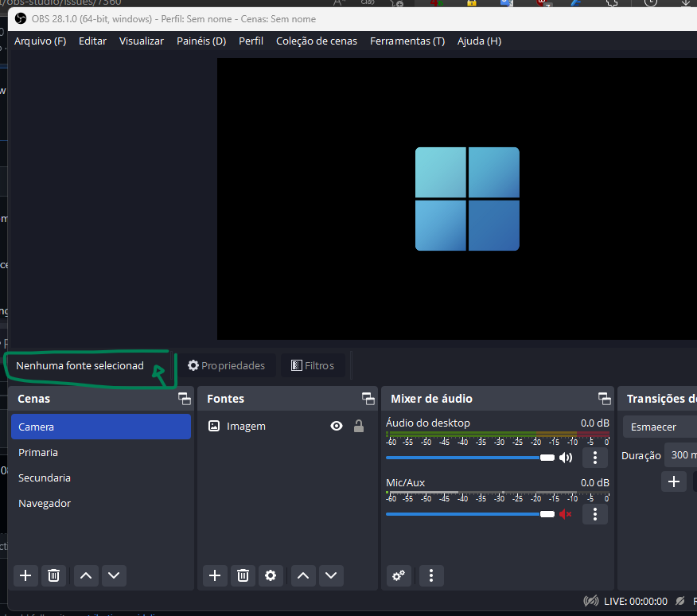Remove selected source with trash icon
Screen dimensions: 697x616
pos(243,575)
